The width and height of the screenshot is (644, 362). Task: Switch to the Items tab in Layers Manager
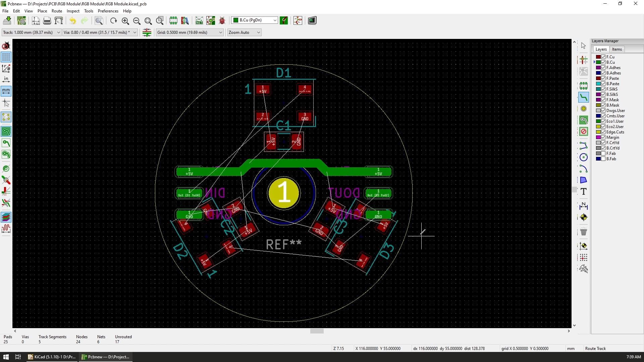(617, 49)
